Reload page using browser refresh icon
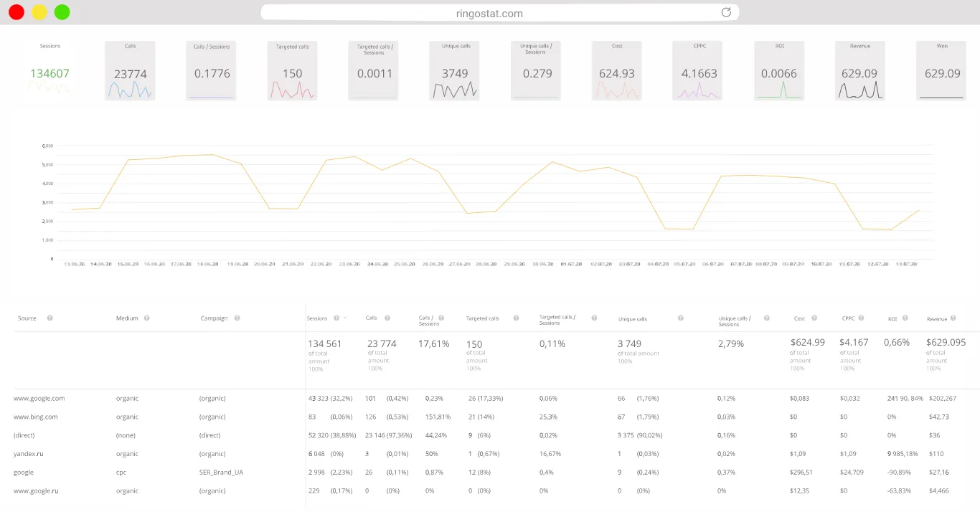This screenshot has height=512, width=980. coord(726,13)
